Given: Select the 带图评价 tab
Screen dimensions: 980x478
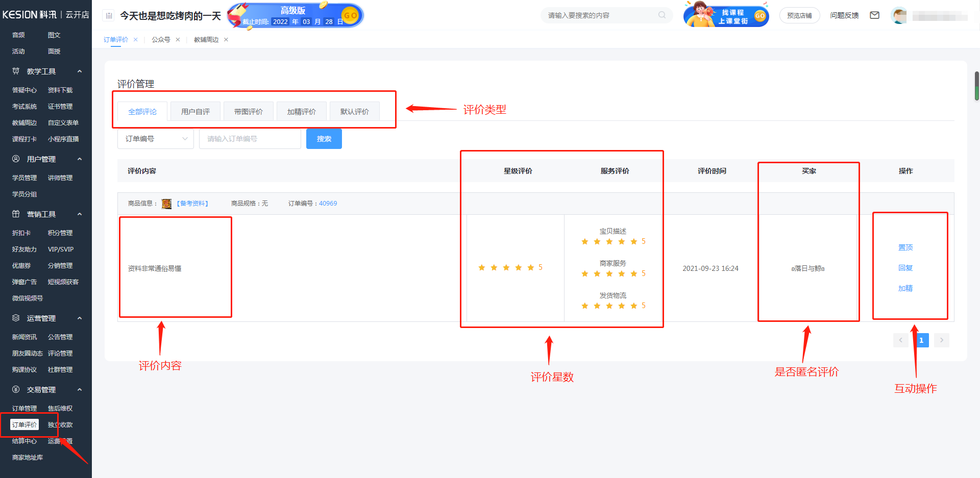Looking at the screenshot, I should (249, 112).
